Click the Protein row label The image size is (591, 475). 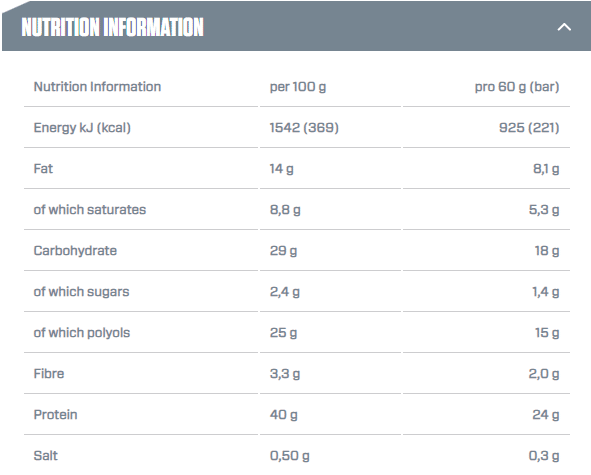(x=55, y=415)
